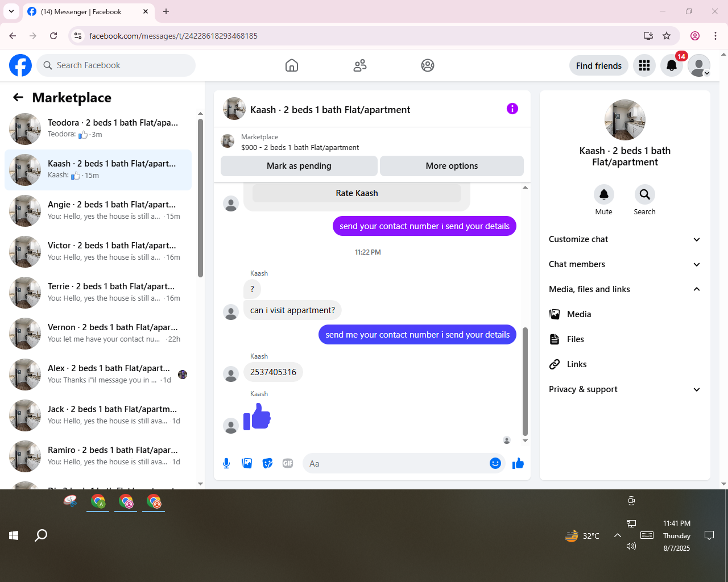
Task: Expand the Chat members section
Action: point(625,264)
